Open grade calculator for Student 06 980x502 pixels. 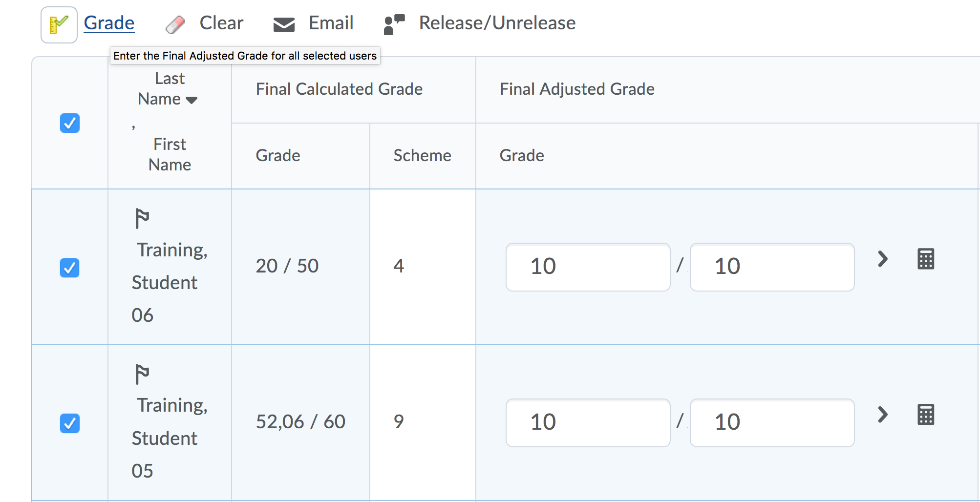[925, 259]
